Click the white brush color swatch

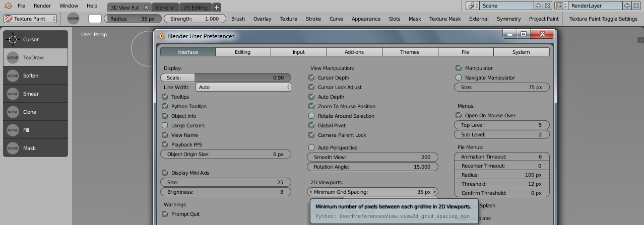point(95,19)
